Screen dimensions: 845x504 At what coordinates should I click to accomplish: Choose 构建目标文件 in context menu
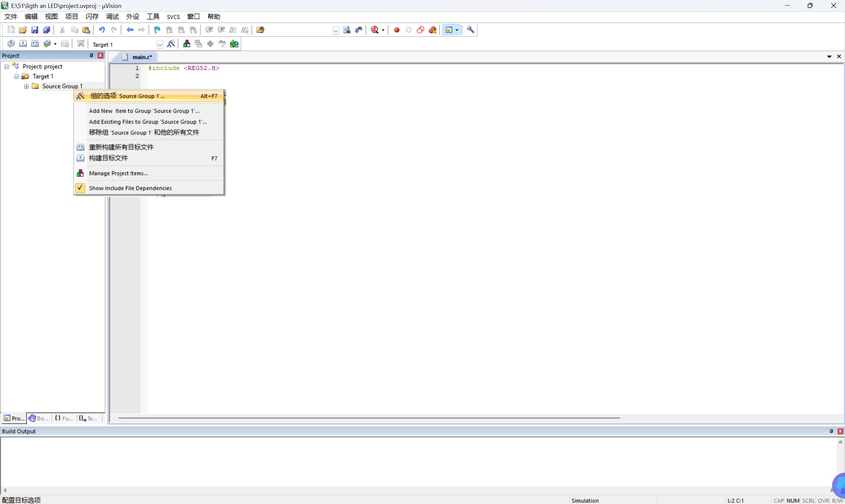click(108, 158)
